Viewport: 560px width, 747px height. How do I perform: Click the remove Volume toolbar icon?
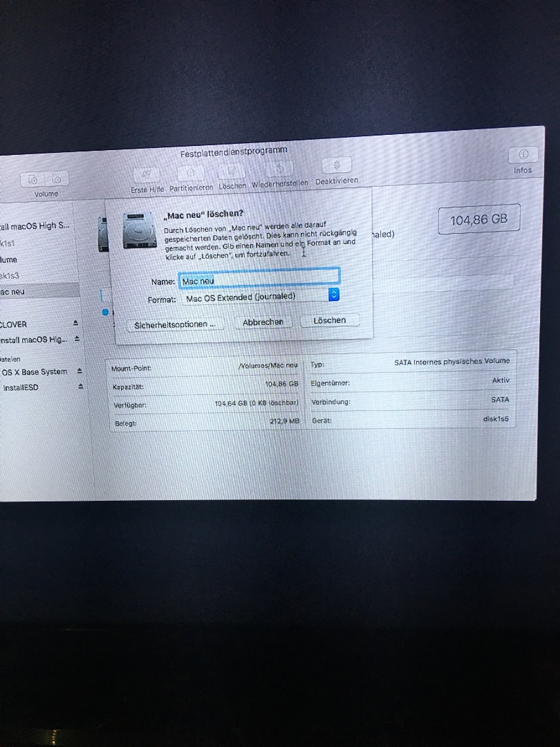(x=57, y=179)
